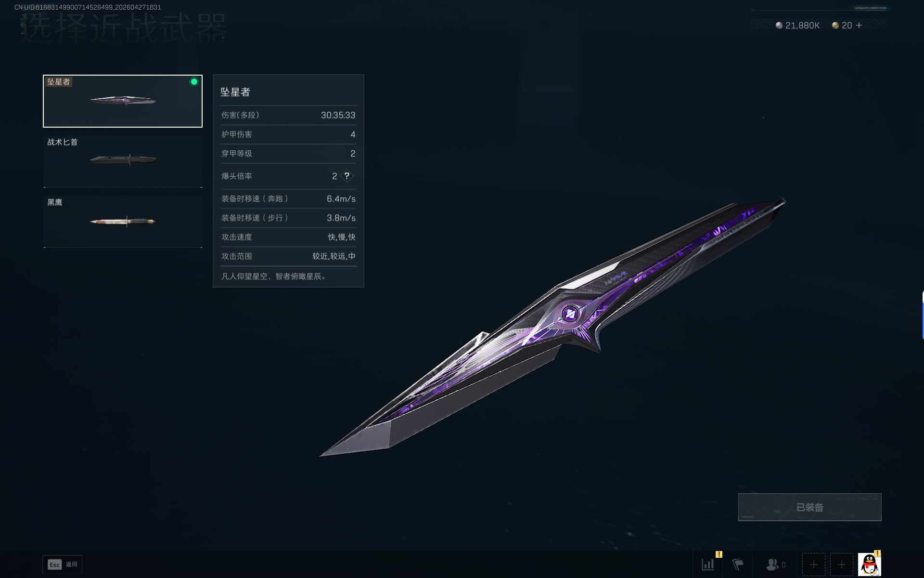This screenshot has height=578, width=924.
Task: Open the statistics bar chart icon
Action: coord(707,565)
